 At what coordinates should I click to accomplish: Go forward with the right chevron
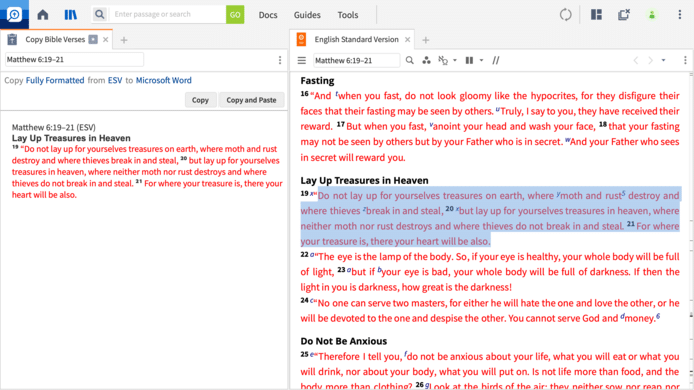point(650,60)
